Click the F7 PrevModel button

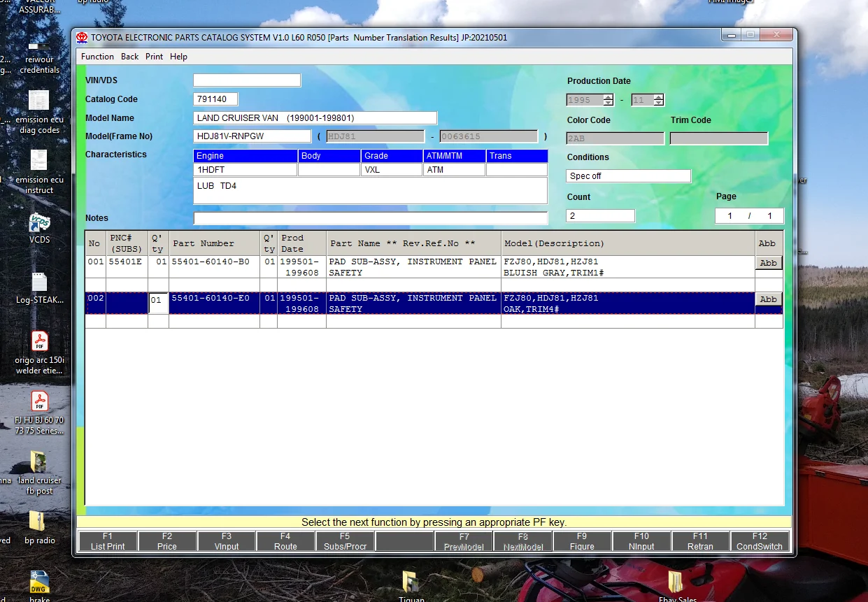coord(464,541)
